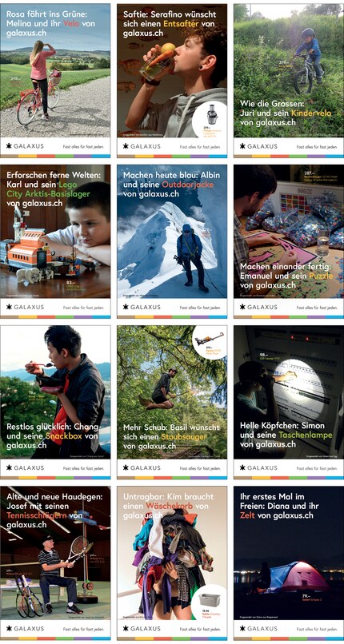Select the Tennisschläger poster with Josef
The width and height of the screenshot is (344, 644).
coord(55,563)
